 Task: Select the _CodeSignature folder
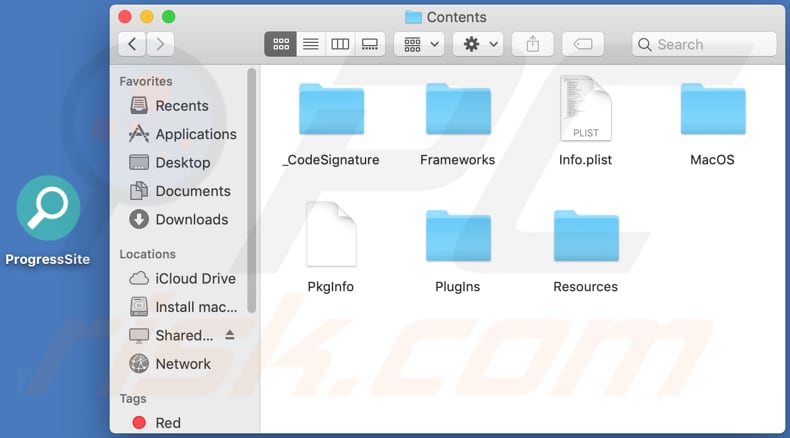point(332,109)
